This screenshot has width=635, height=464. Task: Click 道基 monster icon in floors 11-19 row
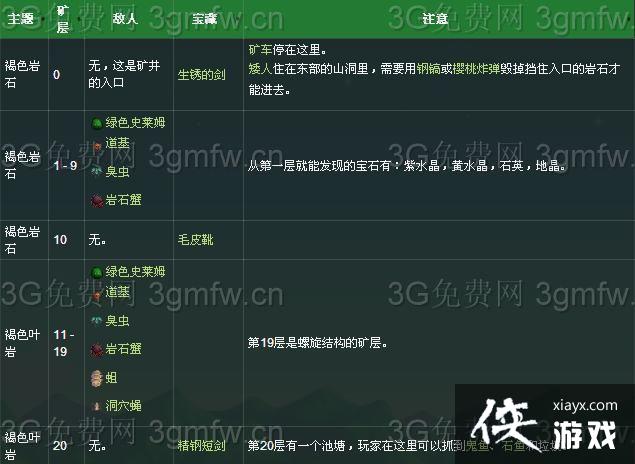point(96,295)
